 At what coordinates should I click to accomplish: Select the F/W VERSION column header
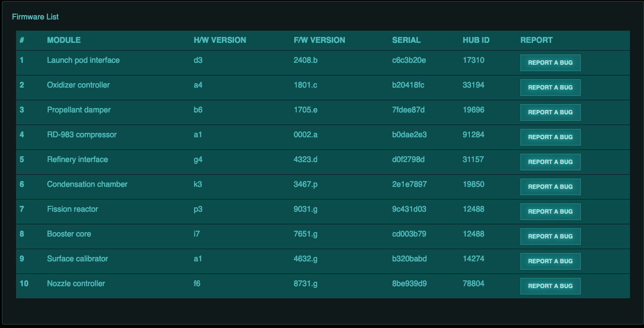[319, 40]
